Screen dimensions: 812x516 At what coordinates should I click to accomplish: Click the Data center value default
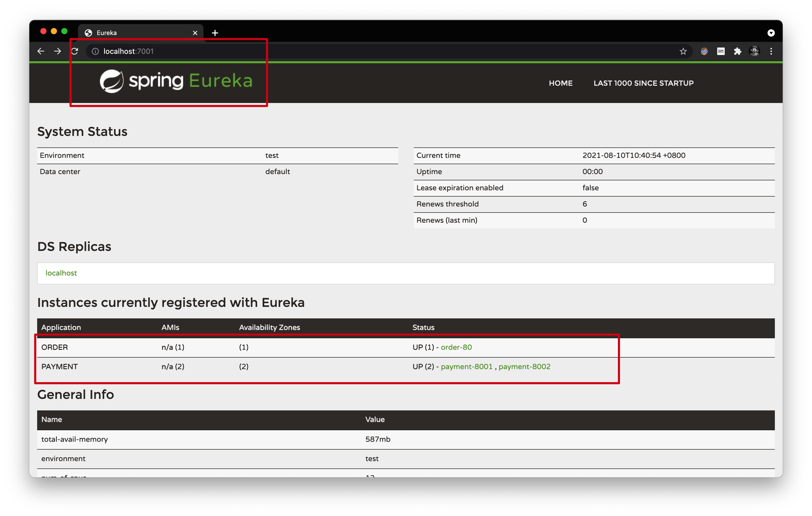(278, 171)
